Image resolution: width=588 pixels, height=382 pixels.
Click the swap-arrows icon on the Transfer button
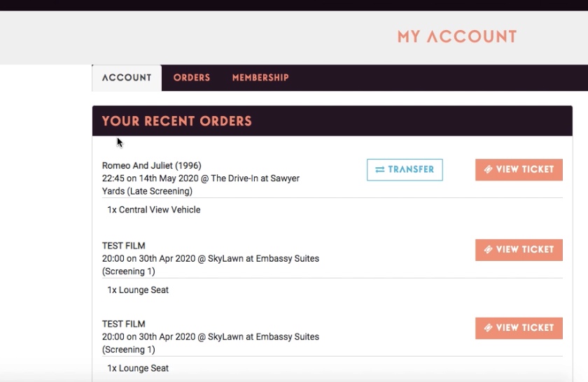(x=380, y=170)
